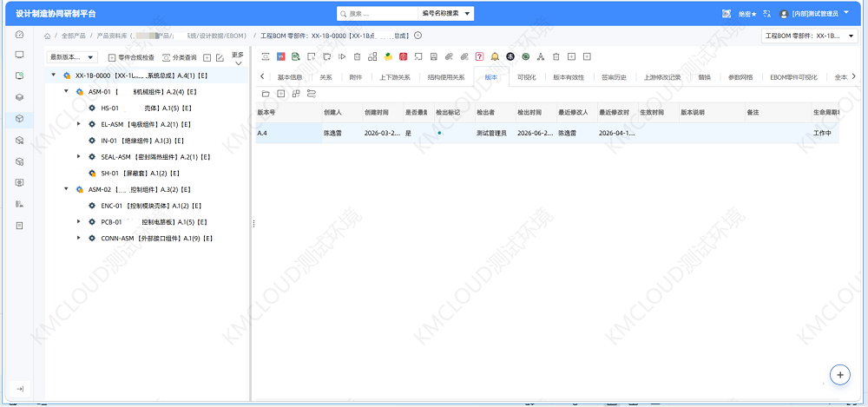
Task: Collapse the XX-1B-0000 root tree node
Action: 53,75
